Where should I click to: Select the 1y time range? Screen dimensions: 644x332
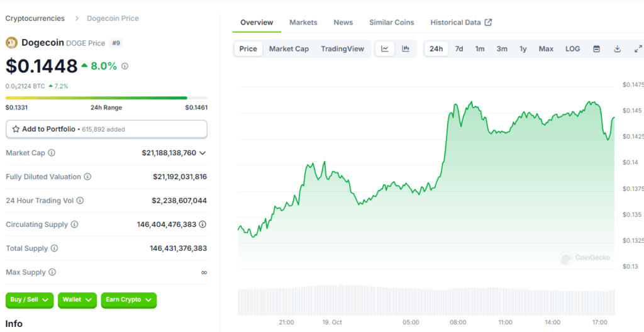523,49
